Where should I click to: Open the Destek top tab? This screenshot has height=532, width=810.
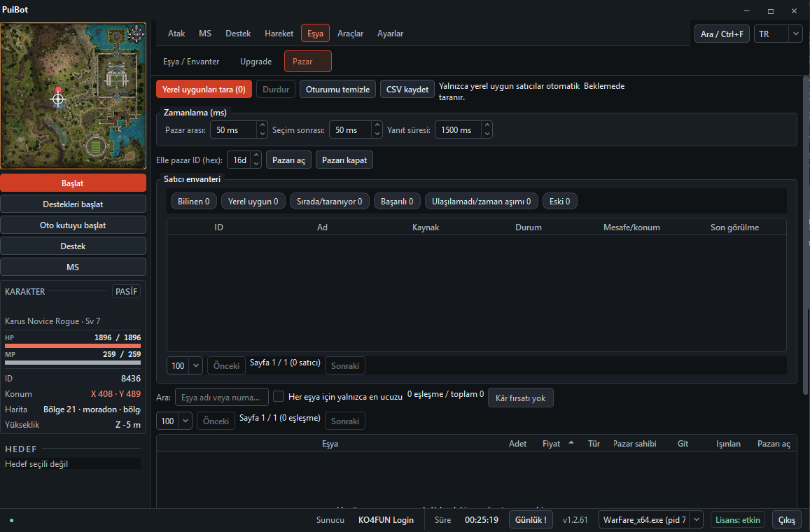pos(238,34)
